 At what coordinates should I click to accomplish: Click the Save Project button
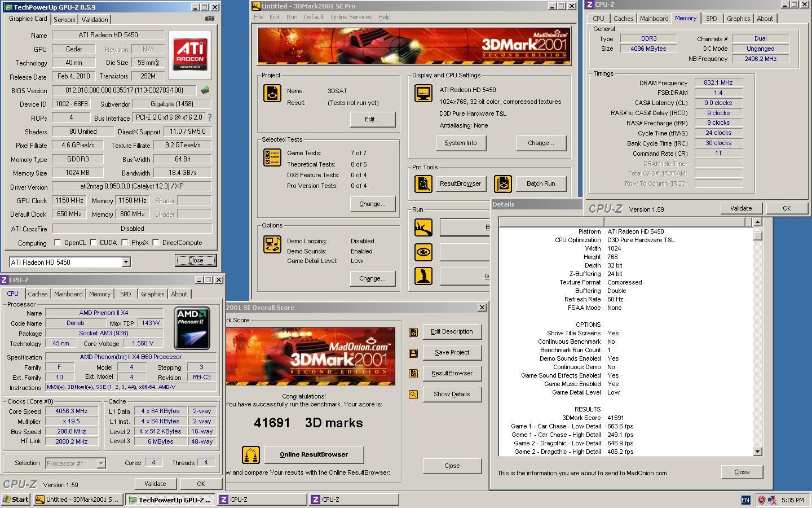452,352
